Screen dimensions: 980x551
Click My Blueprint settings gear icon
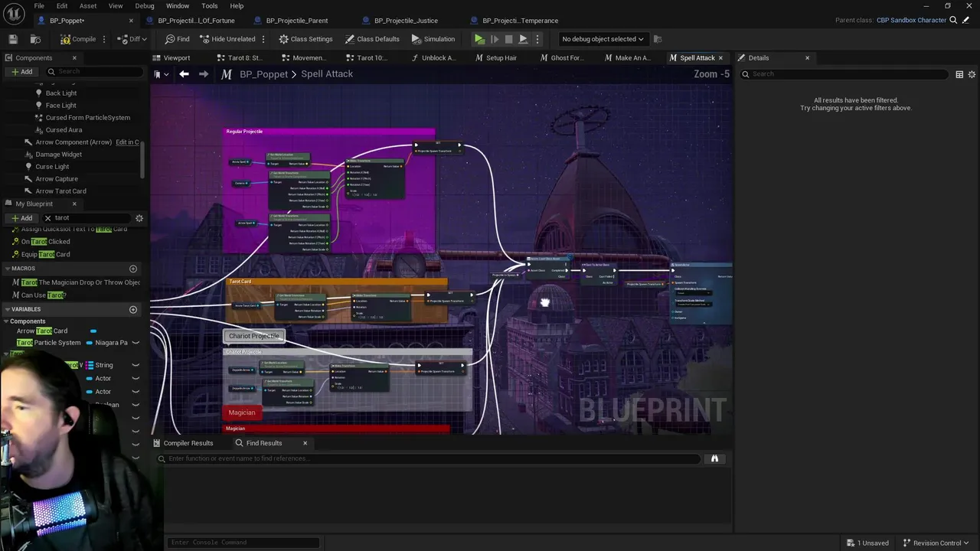click(139, 218)
